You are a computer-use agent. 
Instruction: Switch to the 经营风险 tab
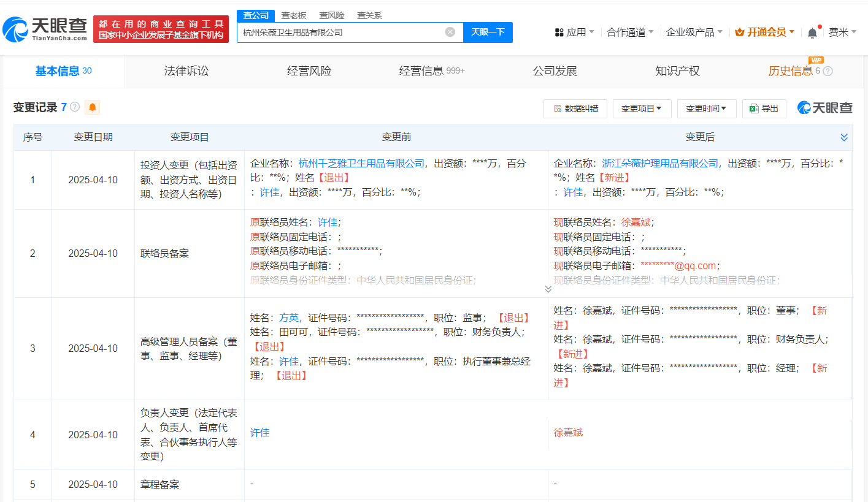point(309,71)
